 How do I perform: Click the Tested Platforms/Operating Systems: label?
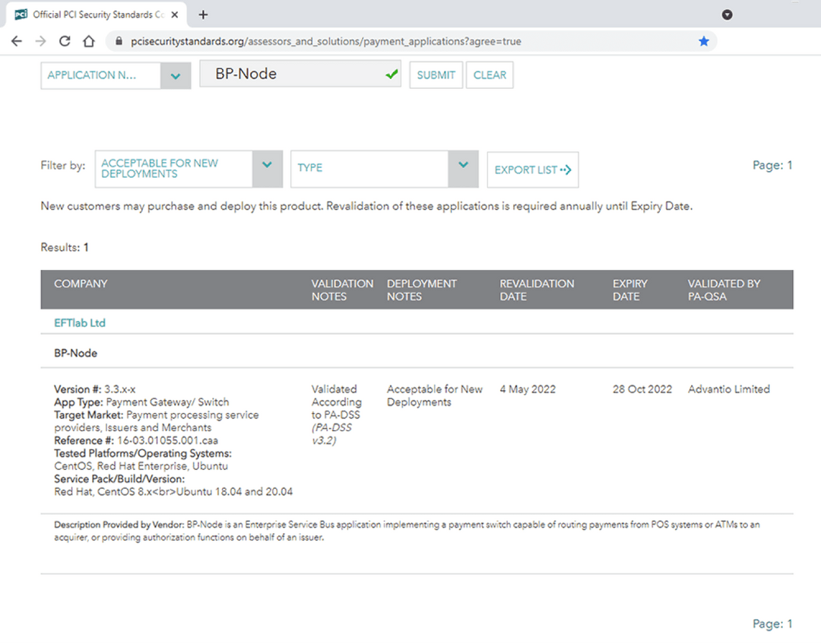tap(143, 453)
